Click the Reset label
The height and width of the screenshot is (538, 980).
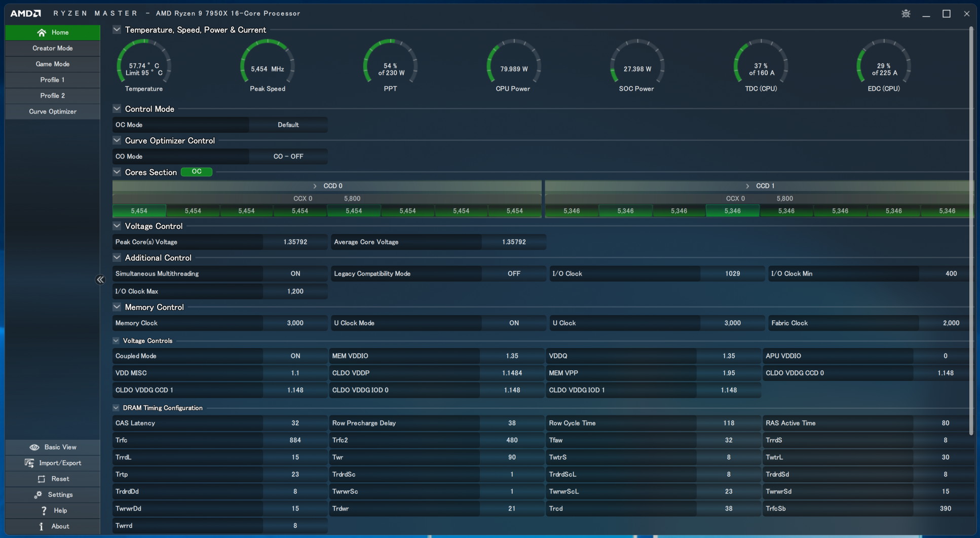60,479
